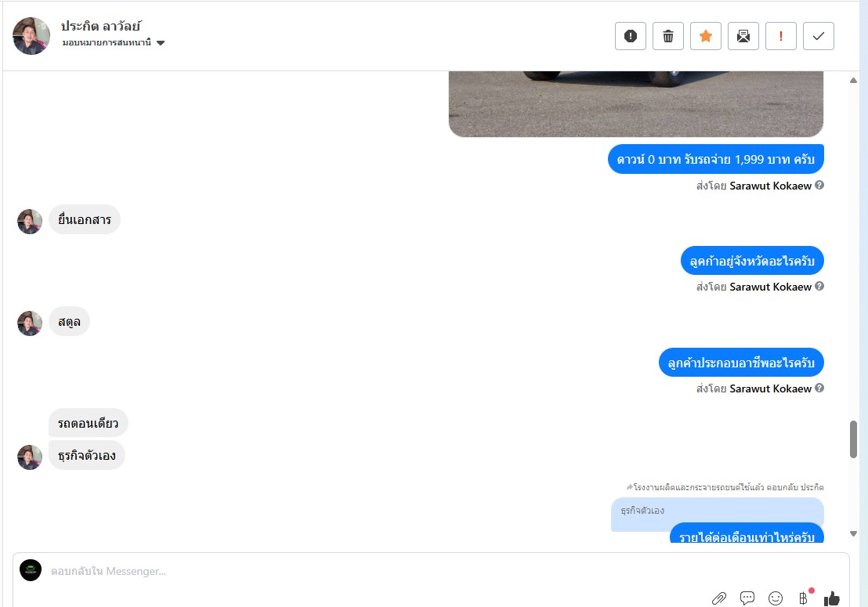This screenshot has width=868, height=607.
Task: Mark conversation done with checkmark
Action: pyautogui.click(x=819, y=36)
